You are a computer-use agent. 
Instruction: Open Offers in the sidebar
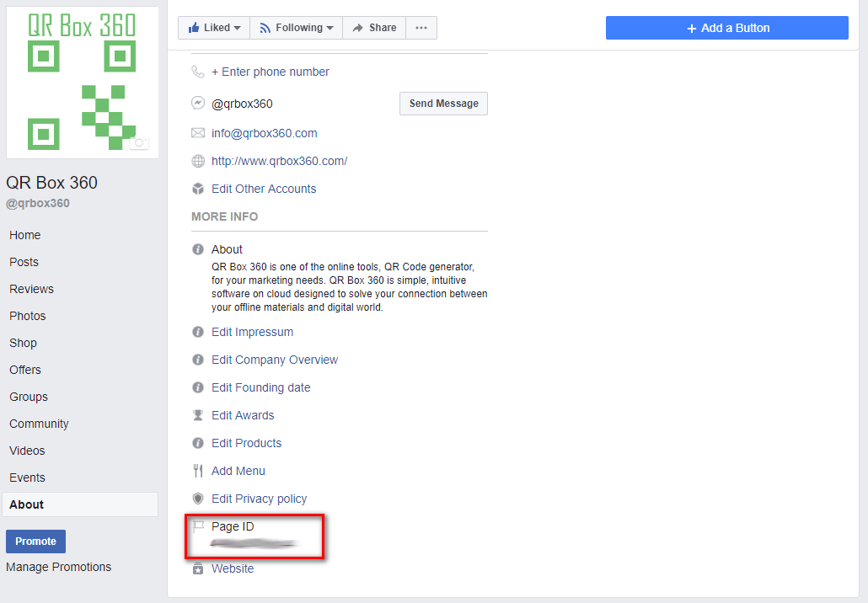click(x=25, y=370)
